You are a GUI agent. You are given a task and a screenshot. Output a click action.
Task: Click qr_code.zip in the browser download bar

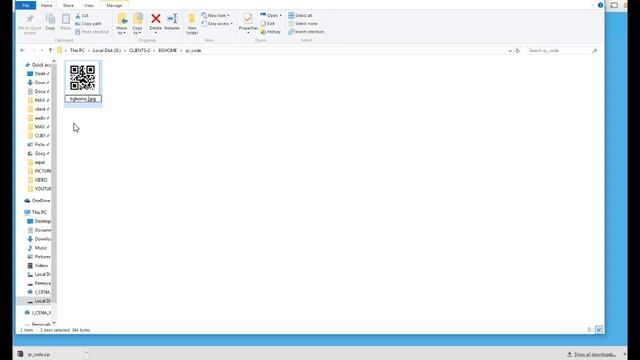point(38,354)
